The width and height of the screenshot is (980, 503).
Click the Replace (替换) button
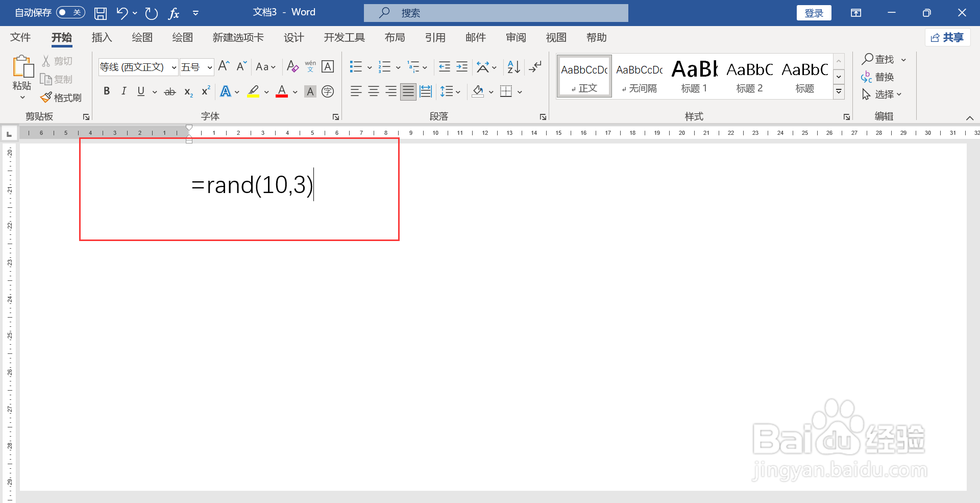click(877, 77)
